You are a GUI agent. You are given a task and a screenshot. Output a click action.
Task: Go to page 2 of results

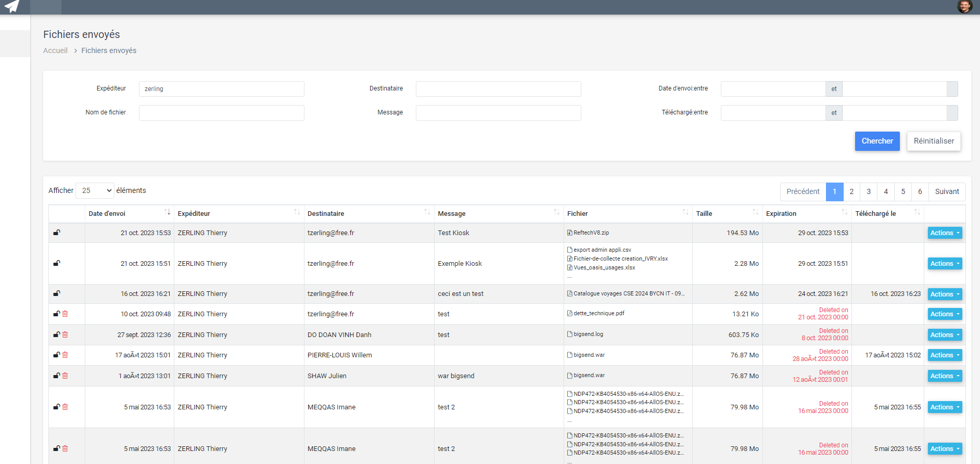coord(851,191)
